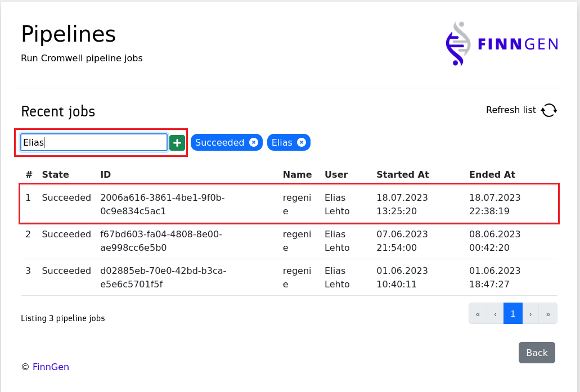This screenshot has height=392, width=580.
Task: Open job 2006a616-3861-4be1-9f0b-0c9e834c5ac1
Action: click(x=162, y=205)
